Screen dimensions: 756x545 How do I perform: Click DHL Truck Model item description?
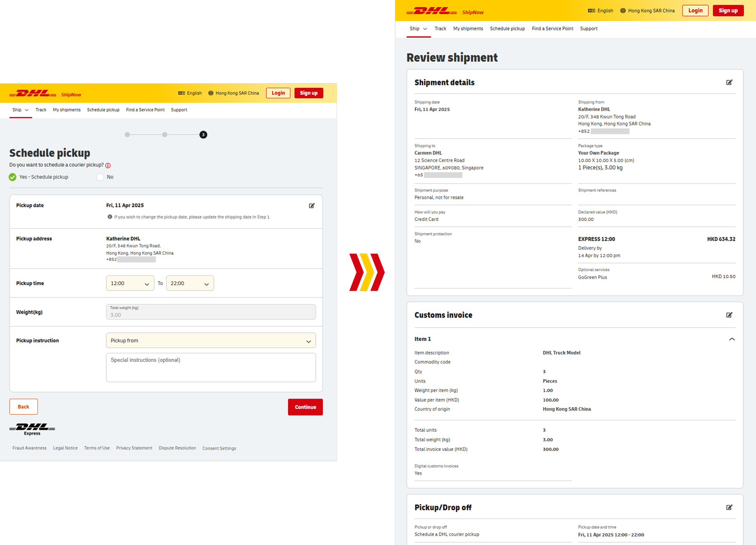coord(561,353)
